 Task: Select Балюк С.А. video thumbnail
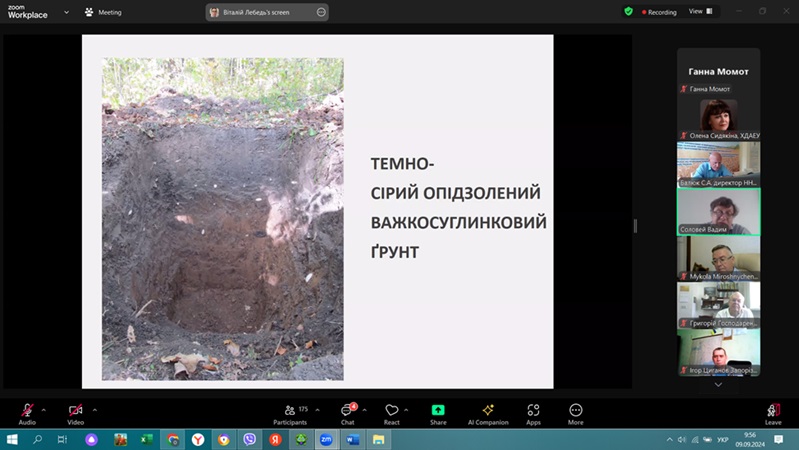tap(718, 165)
